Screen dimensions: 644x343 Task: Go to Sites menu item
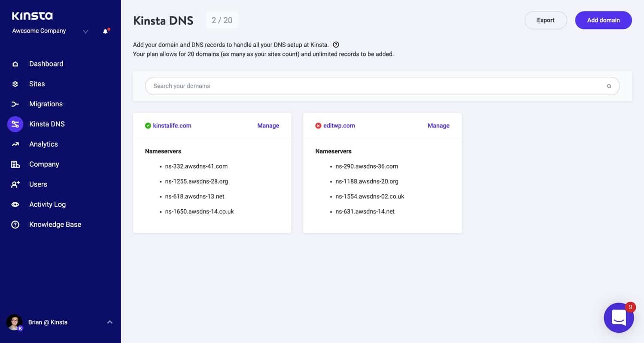point(37,84)
